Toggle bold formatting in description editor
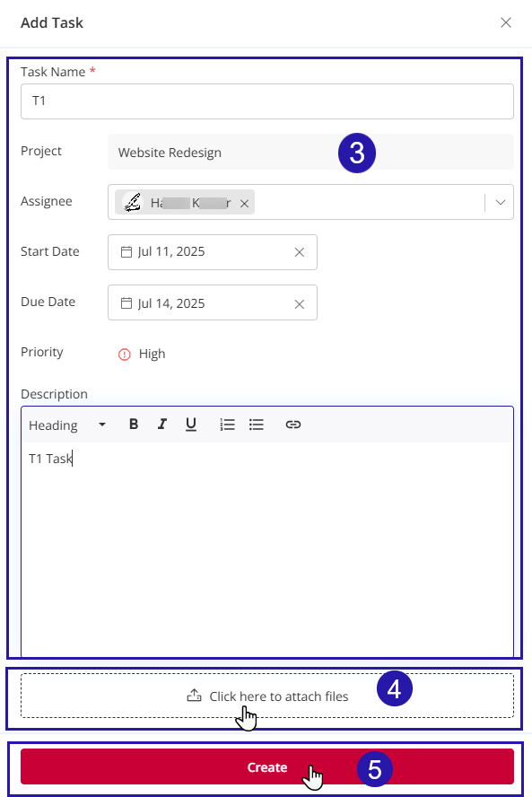 pyautogui.click(x=134, y=424)
